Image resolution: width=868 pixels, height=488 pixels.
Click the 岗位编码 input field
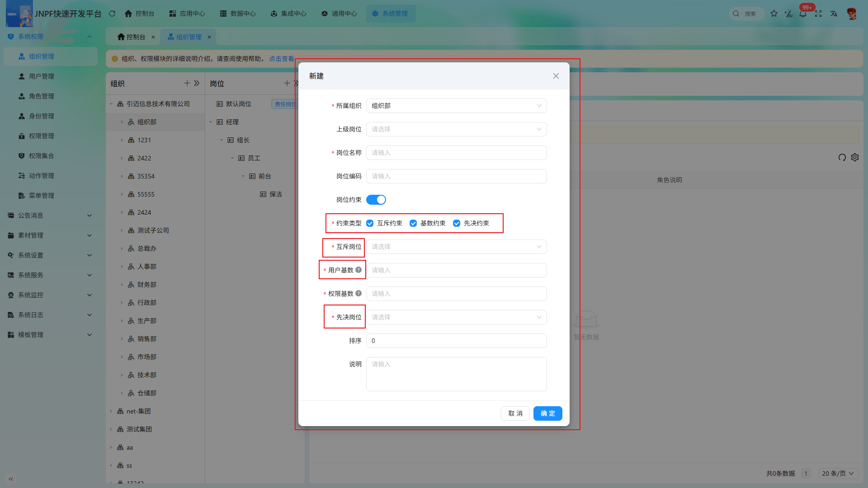tap(457, 176)
